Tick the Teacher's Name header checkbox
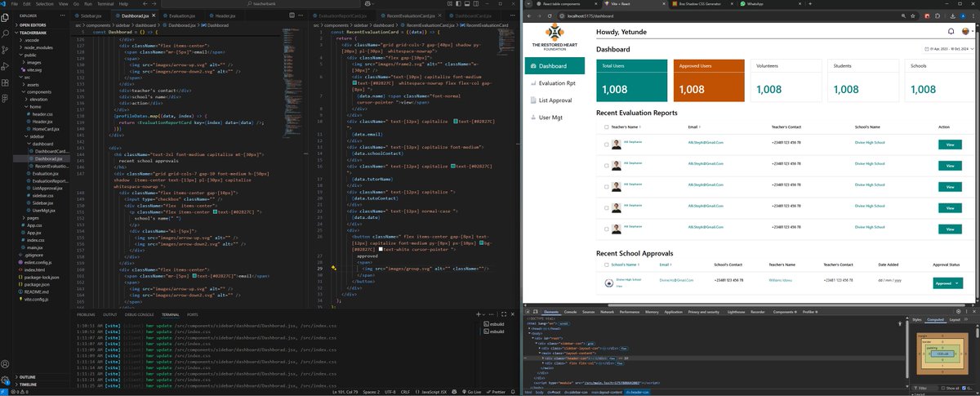Viewport: 980px width, 396px height. pyautogui.click(x=606, y=127)
